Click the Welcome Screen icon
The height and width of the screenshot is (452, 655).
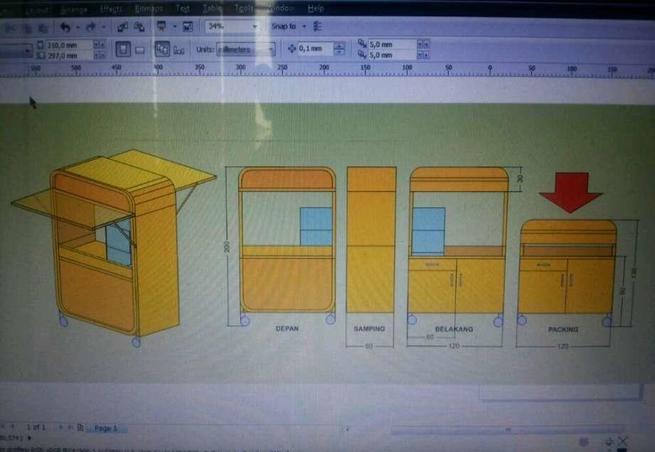[x=187, y=26]
